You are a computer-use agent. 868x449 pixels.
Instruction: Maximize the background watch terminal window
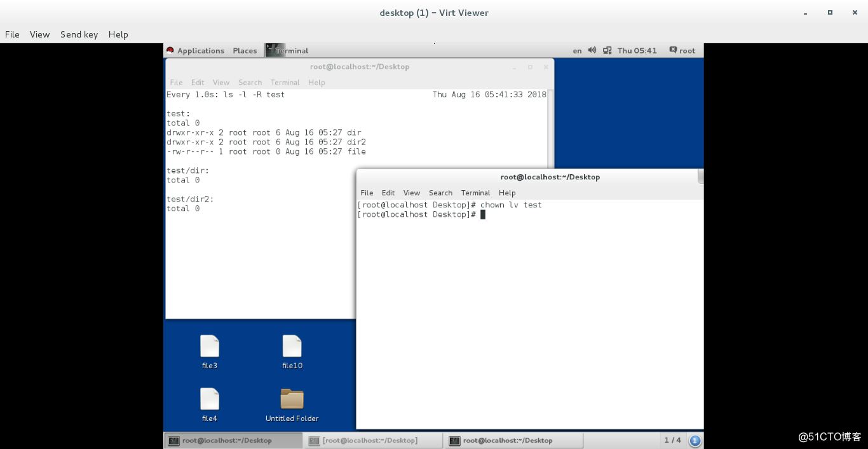tap(530, 67)
